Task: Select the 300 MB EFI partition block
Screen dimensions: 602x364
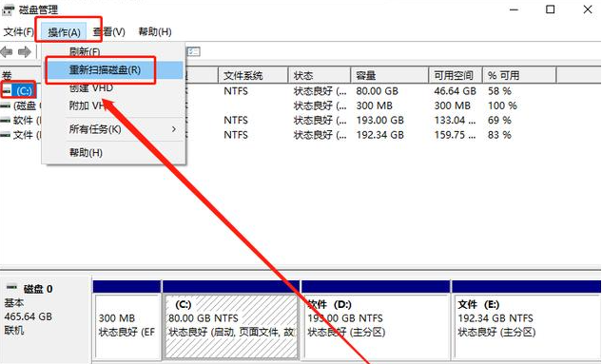Action: point(126,325)
